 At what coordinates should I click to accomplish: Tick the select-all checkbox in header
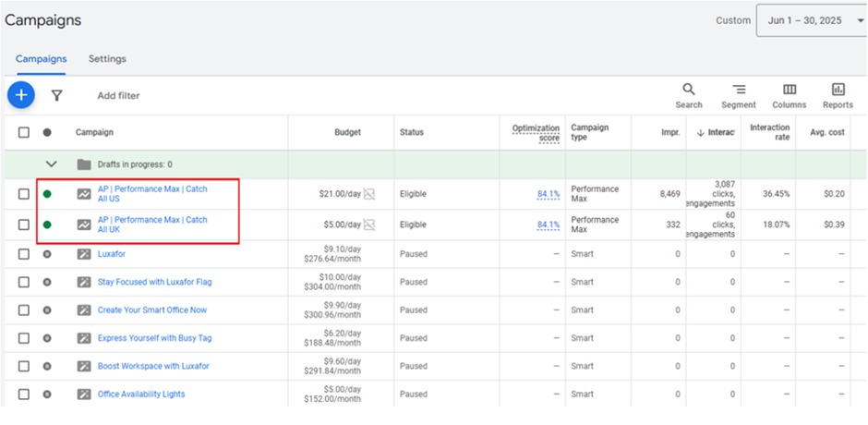click(24, 132)
